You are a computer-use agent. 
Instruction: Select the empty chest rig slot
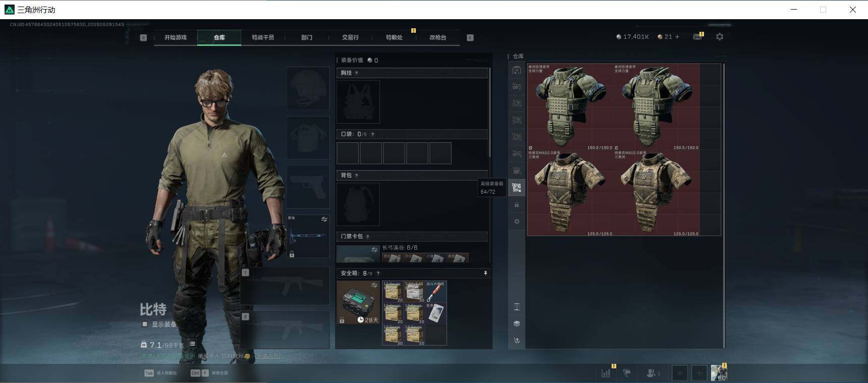pos(358,102)
